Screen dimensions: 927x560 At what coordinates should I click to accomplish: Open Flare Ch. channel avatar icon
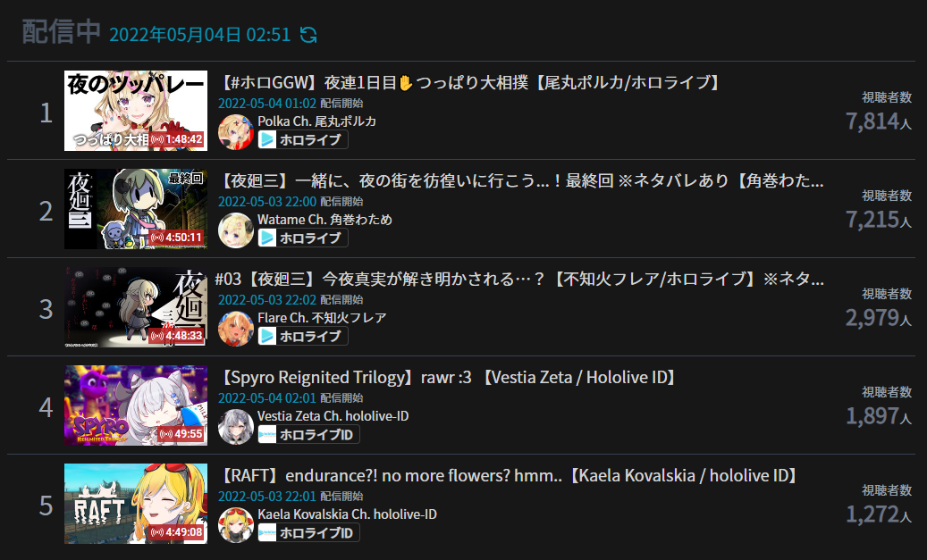pyautogui.click(x=236, y=329)
